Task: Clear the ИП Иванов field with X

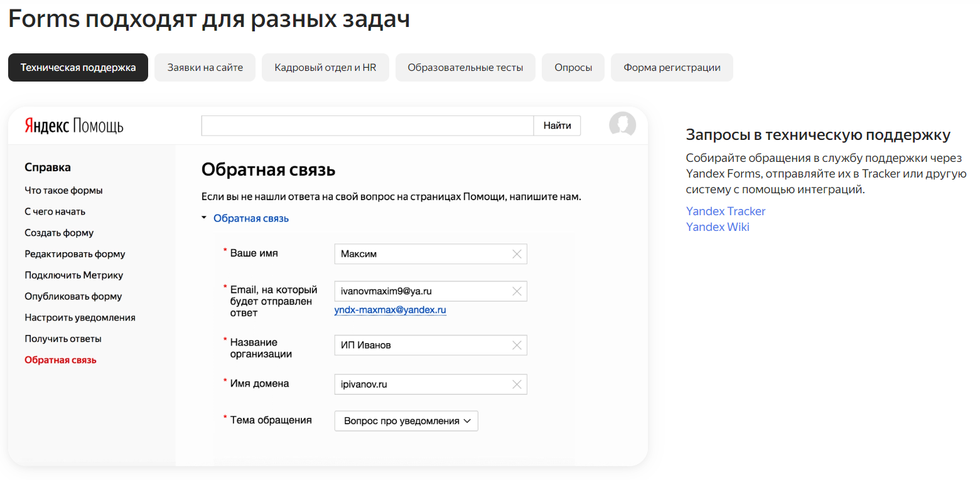Action: coord(517,345)
